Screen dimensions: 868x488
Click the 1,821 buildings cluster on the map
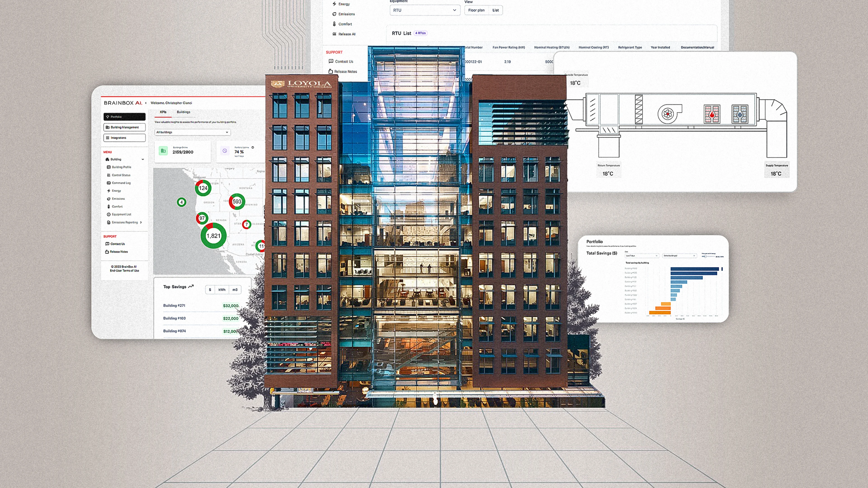pyautogui.click(x=214, y=236)
